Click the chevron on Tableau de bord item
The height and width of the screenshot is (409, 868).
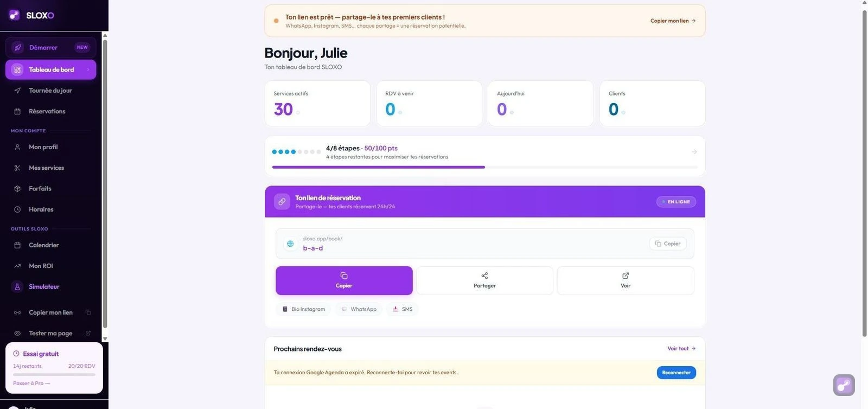[x=88, y=69]
